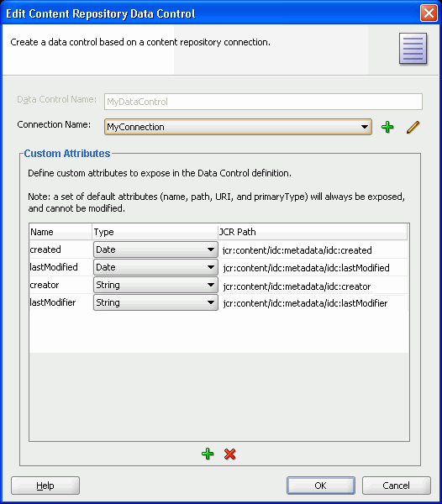Click the Help button
This screenshot has width=442, height=504.
(45, 486)
